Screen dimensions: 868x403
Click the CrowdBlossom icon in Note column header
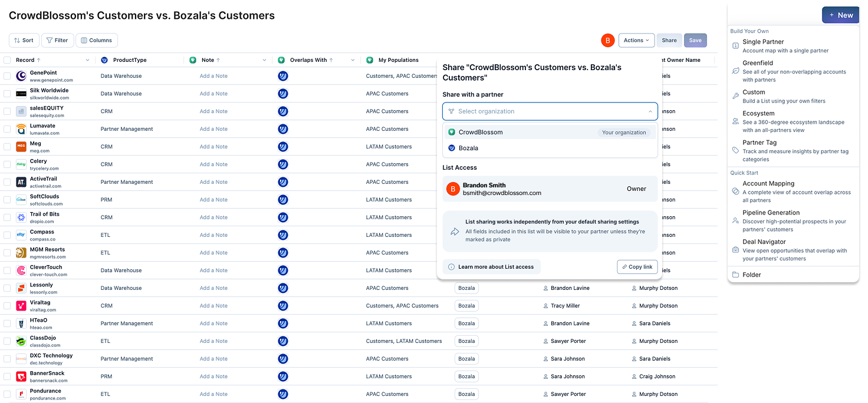coord(193,60)
